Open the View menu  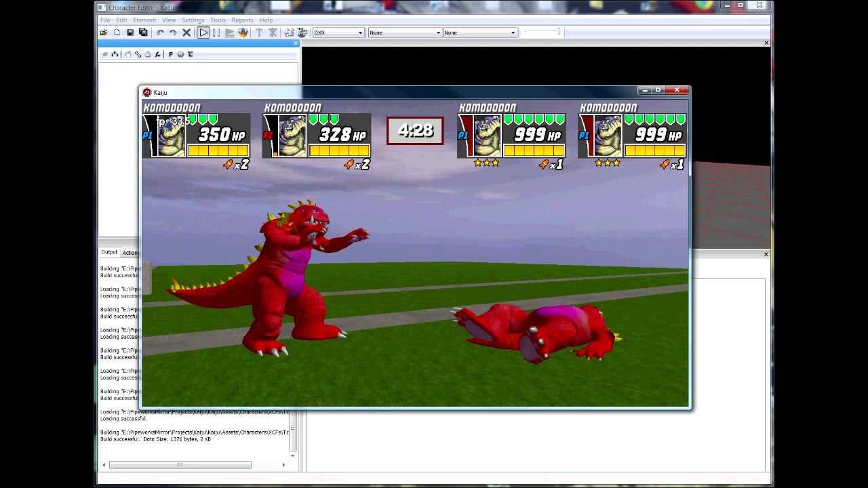[169, 20]
